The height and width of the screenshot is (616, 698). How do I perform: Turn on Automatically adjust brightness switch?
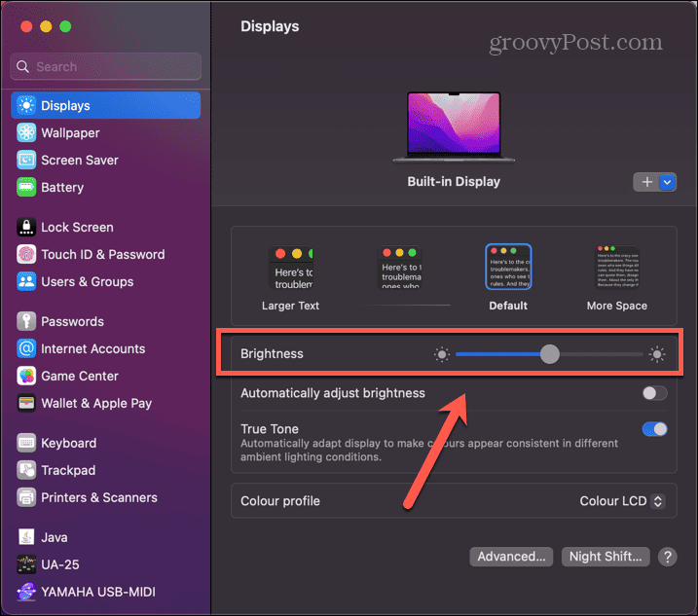click(654, 393)
